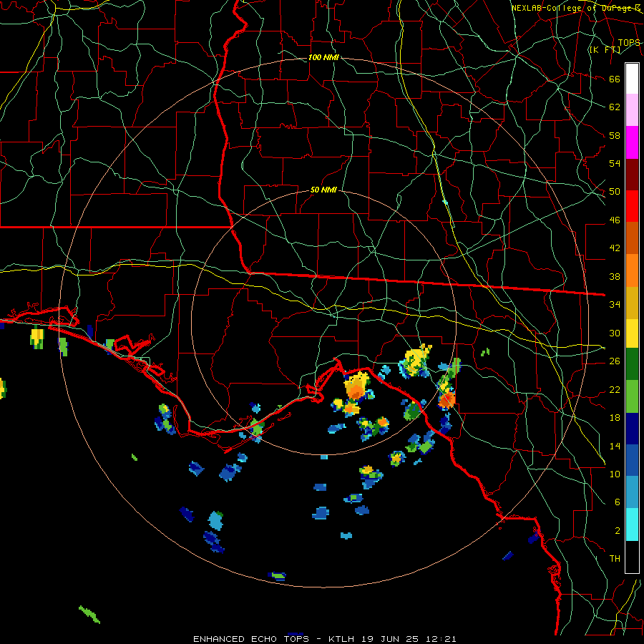This screenshot has width=644, height=644.
Task: Click the 6 legend value
Action: 618,502
